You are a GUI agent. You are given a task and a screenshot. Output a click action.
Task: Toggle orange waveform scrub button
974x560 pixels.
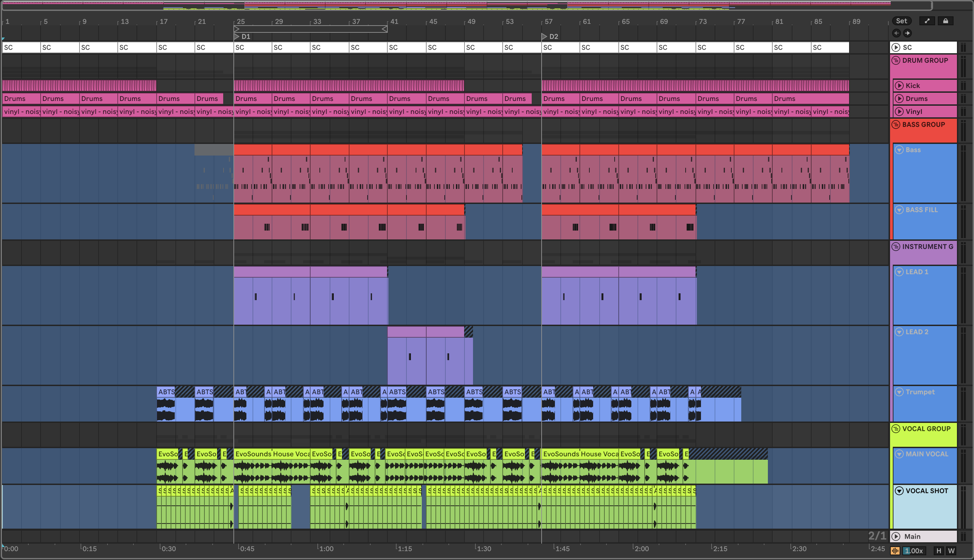[x=895, y=551]
